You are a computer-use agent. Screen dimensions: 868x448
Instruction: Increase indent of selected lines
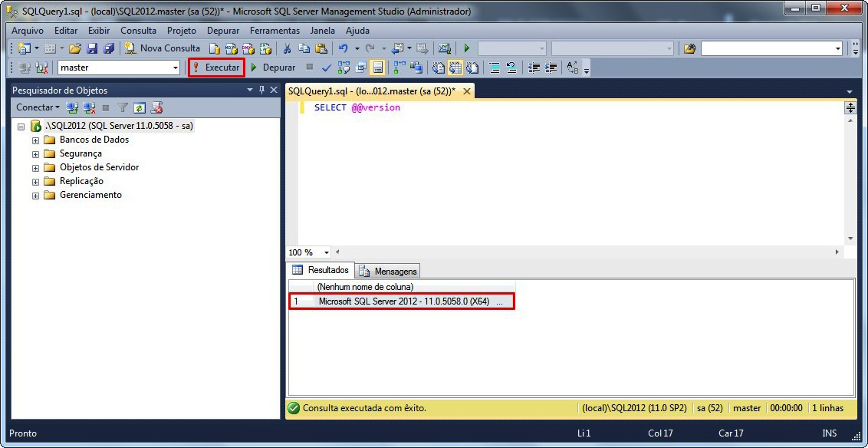(551, 68)
